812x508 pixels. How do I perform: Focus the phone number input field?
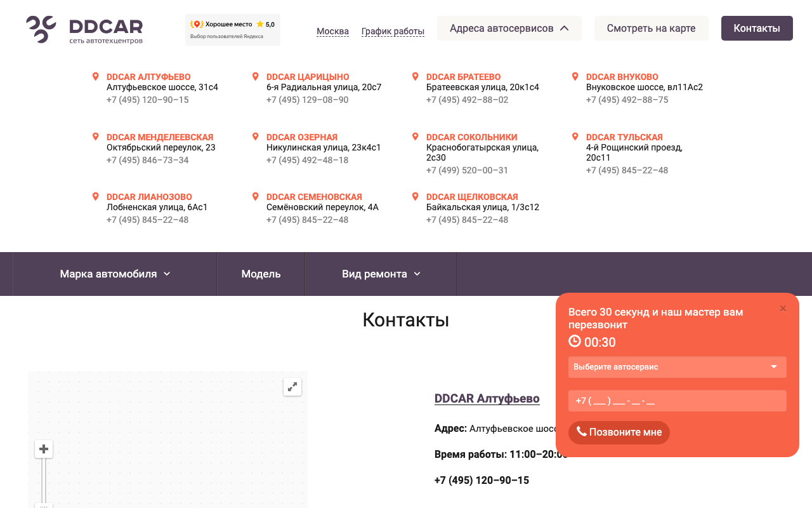click(678, 401)
